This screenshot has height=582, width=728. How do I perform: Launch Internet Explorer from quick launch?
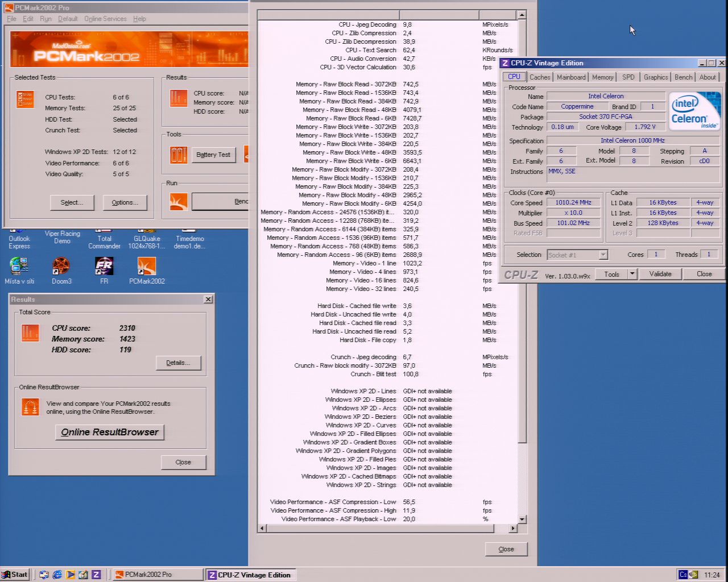57,575
